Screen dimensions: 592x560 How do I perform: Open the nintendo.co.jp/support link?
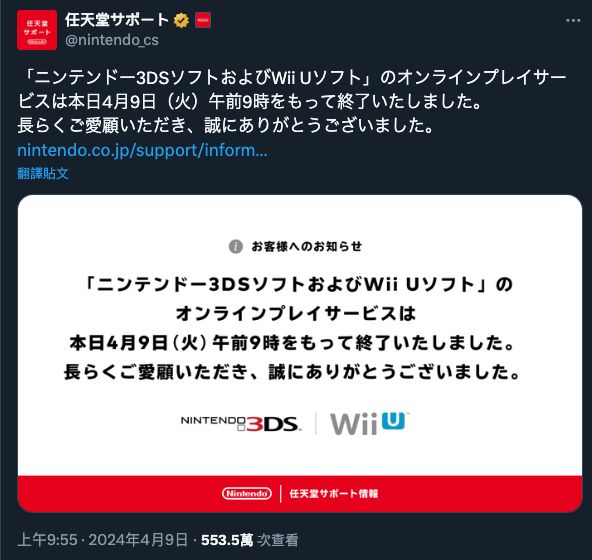pos(142,150)
